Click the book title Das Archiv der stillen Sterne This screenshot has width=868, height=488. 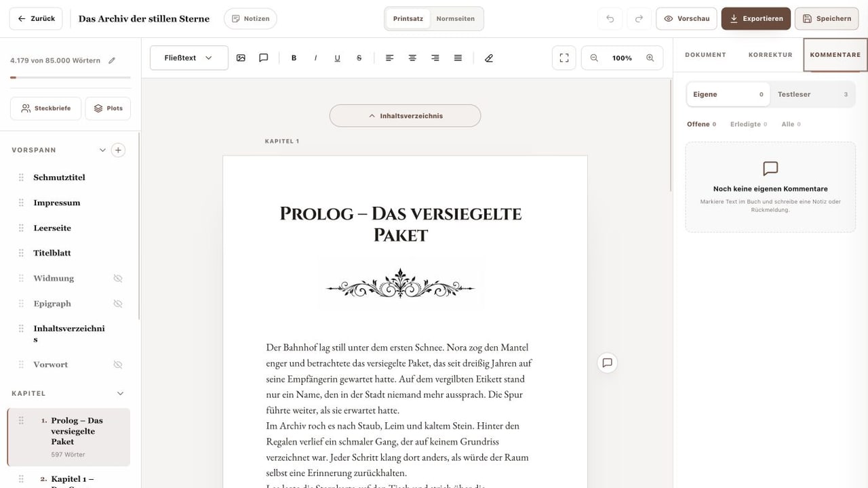tap(144, 19)
